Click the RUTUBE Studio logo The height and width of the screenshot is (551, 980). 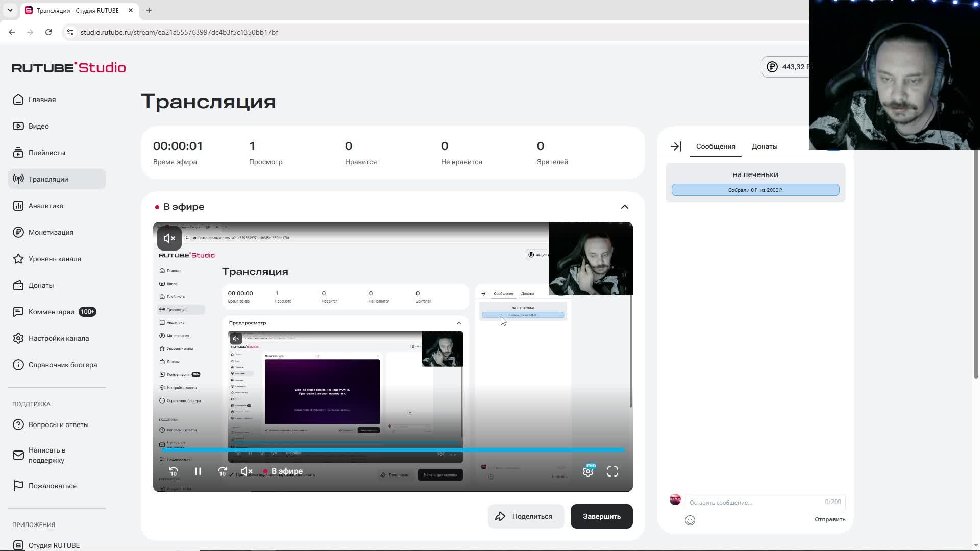pyautogui.click(x=69, y=67)
